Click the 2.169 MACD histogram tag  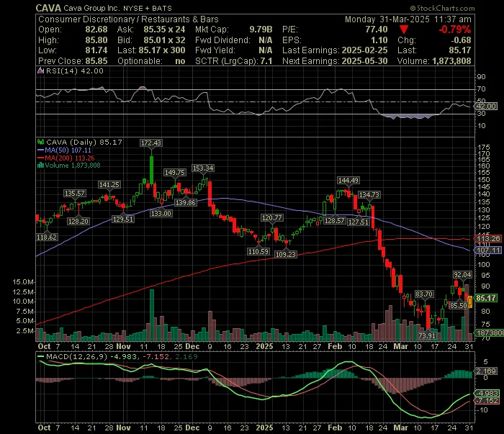[486, 371]
